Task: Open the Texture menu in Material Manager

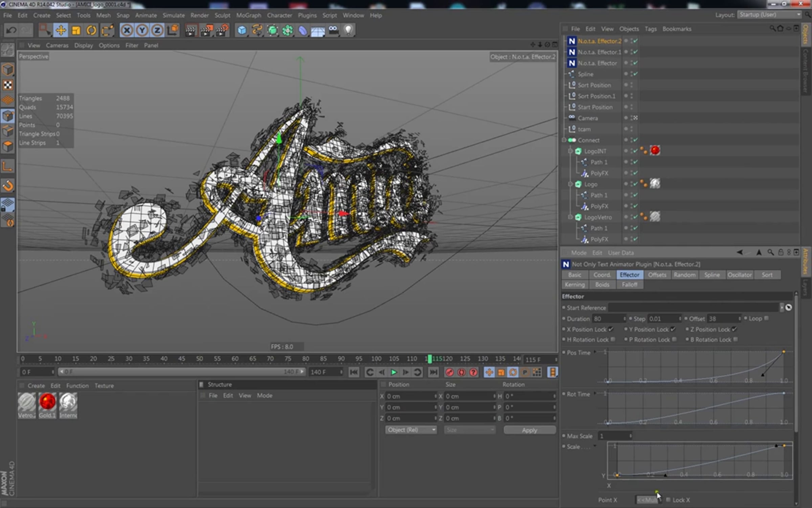Action: (104, 386)
